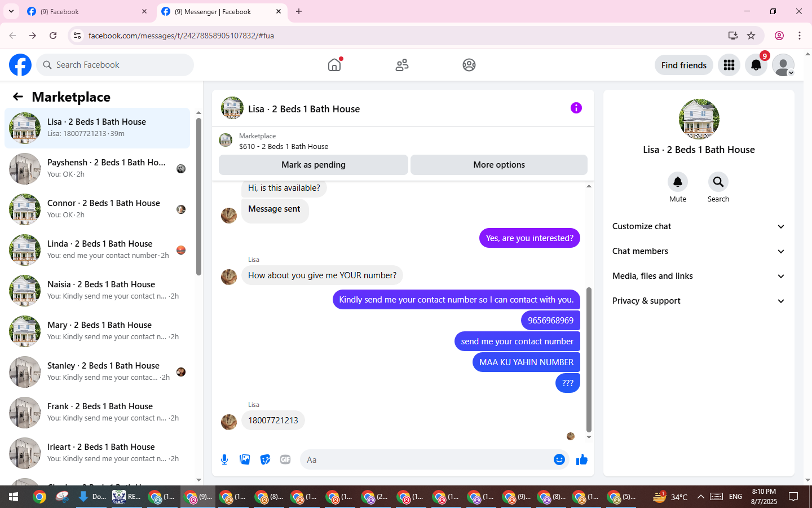
Task: Switch to the (9) Facebook tab
Action: pyautogui.click(x=87, y=11)
